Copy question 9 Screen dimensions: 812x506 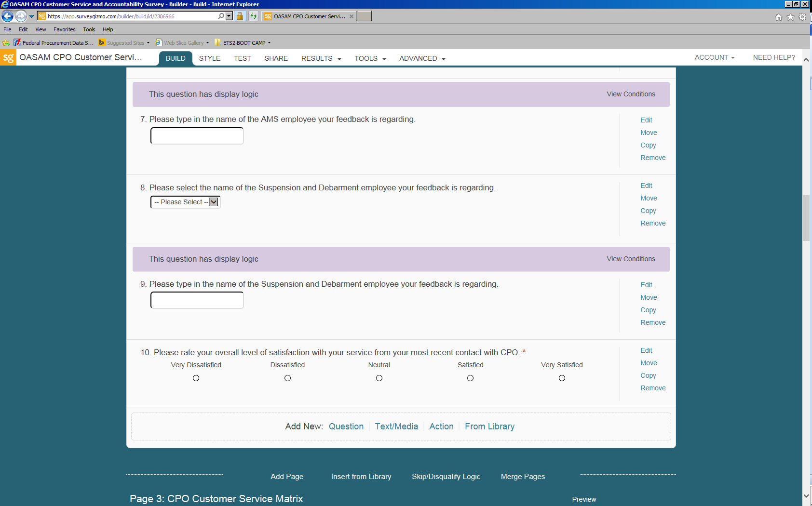point(648,310)
